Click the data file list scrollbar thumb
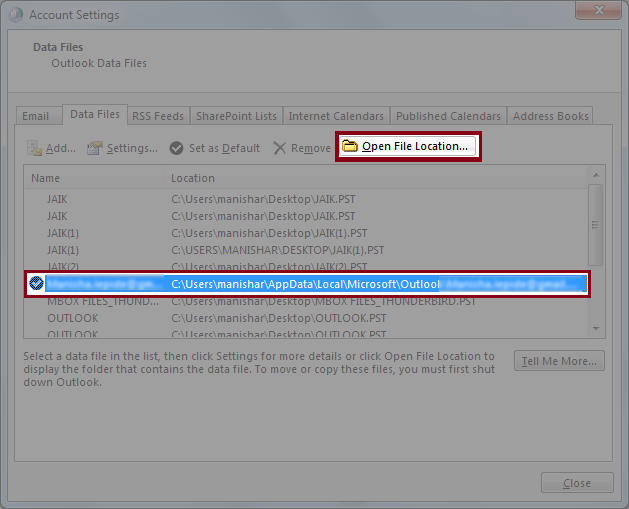 pos(596,225)
